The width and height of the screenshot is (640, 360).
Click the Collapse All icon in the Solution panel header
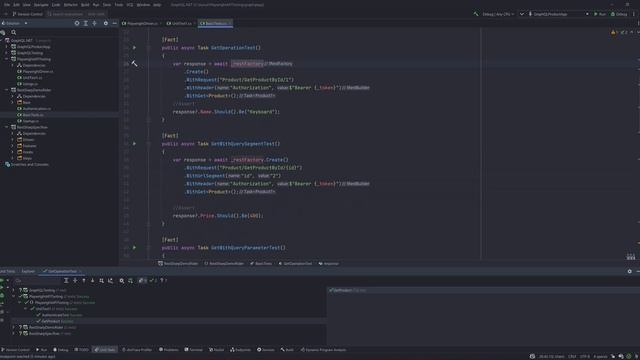[95, 23]
